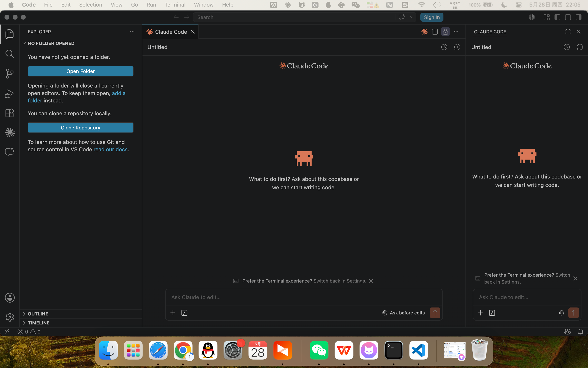Open Copilot chat icon in title bar
The width and height of the screenshot is (588, 368).
(x=402, y=17)
